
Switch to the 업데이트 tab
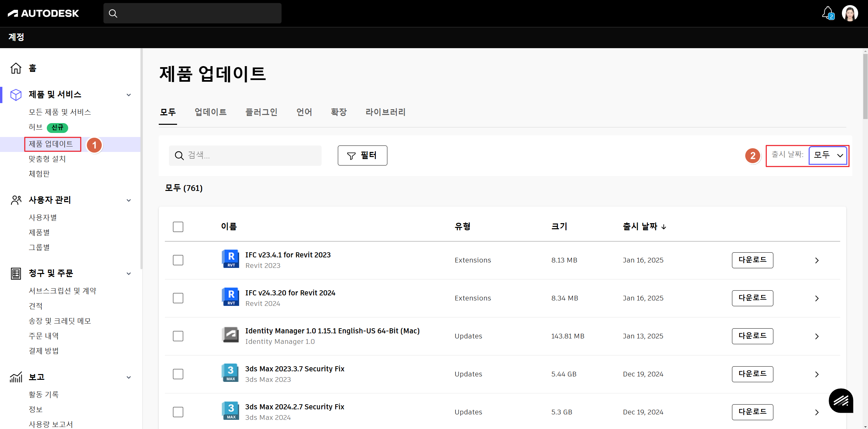pyautogui.click(x=211, y=112)
